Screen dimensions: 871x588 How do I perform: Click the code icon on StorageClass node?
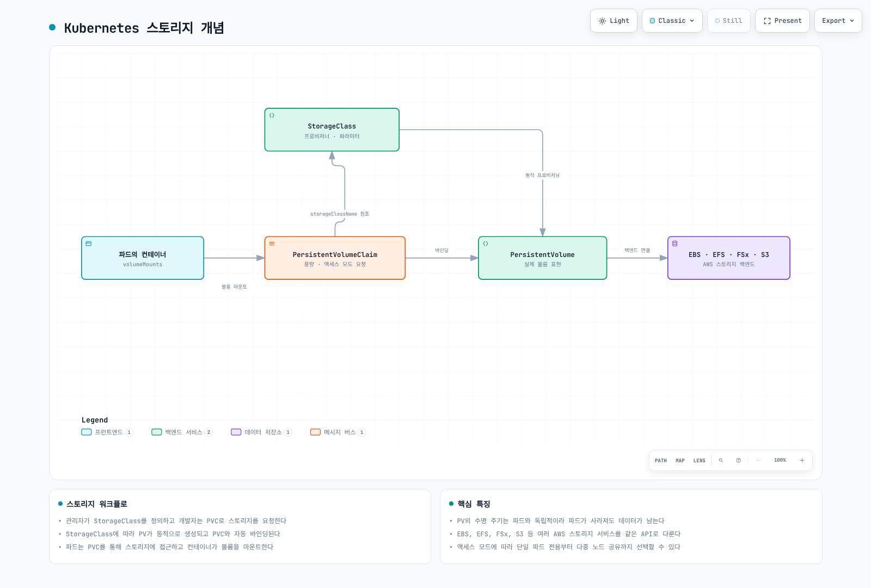272,115
